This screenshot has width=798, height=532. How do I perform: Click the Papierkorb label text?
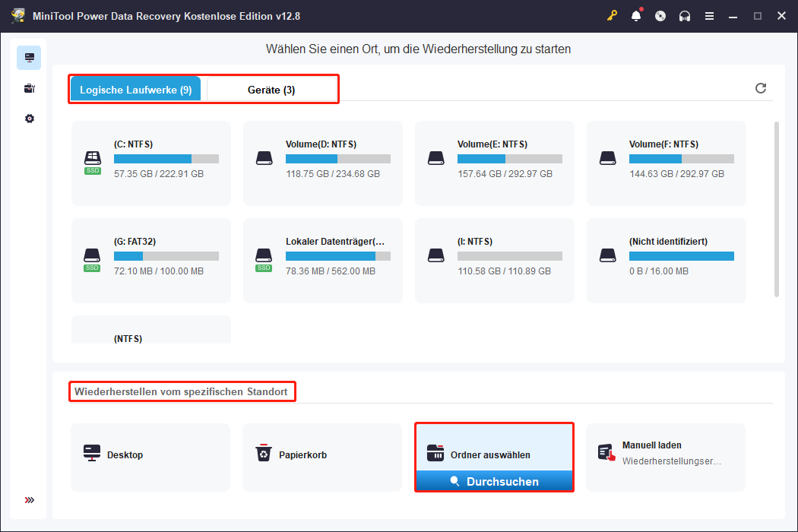point(302,454)
